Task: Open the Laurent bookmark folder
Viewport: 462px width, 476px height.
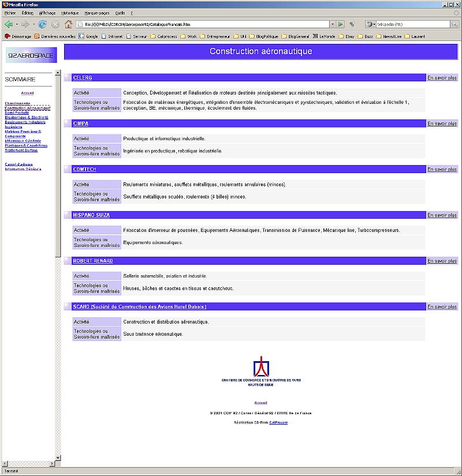Action: (415, 36)
